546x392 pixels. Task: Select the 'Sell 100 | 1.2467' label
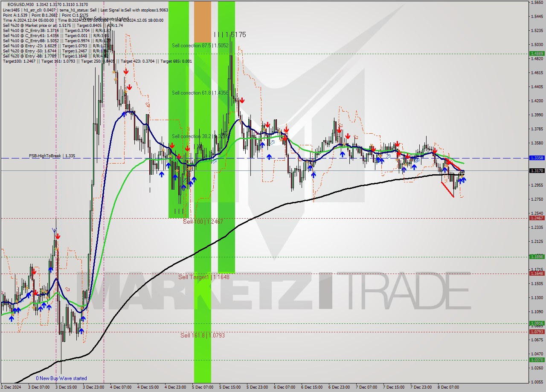[203, 222]
